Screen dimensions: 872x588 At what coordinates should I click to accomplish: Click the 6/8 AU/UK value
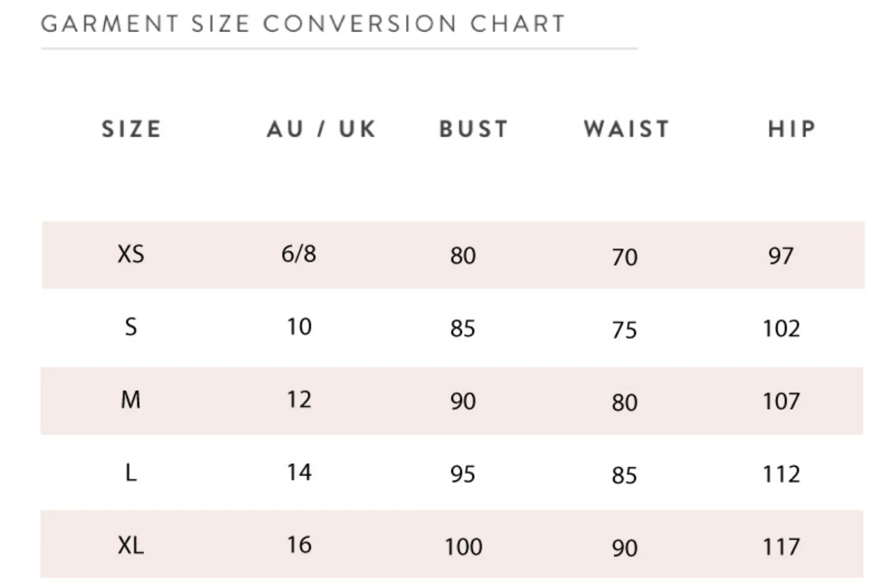298,254
